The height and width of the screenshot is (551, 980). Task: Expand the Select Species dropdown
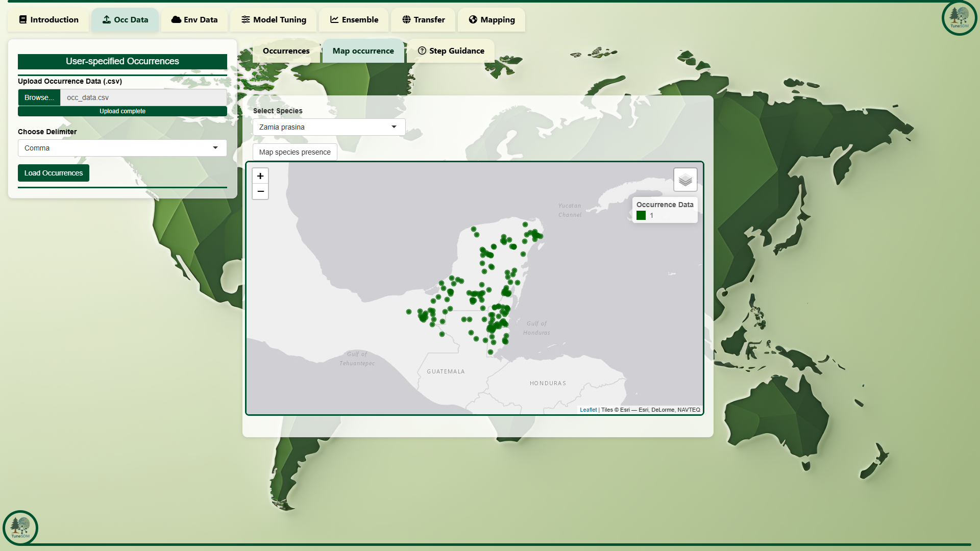[x=329, y=127]
